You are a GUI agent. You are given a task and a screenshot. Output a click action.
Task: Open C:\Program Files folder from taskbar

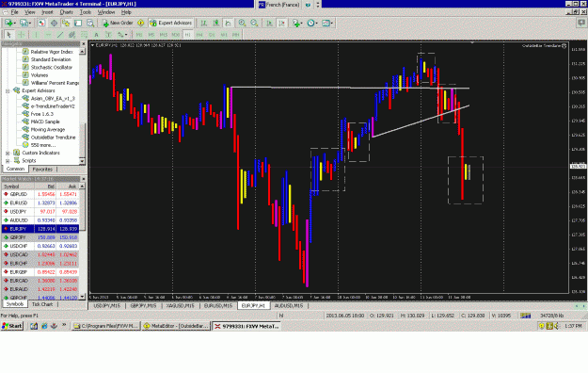pyautogui.click(x=106, y=326)
